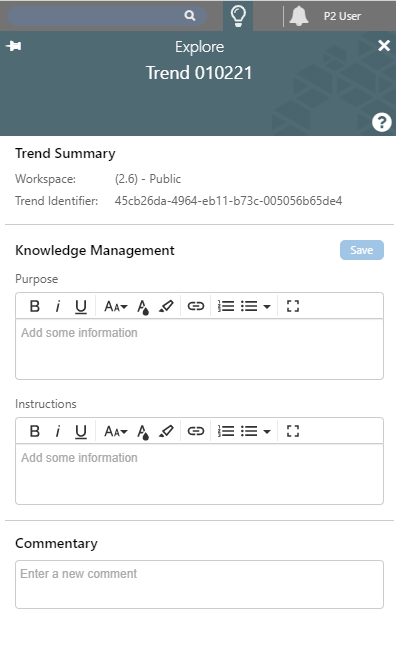The width and height of the screenshot is (396, 658).
Task: Open the help question mark icon
Action: tap(381, 123)
